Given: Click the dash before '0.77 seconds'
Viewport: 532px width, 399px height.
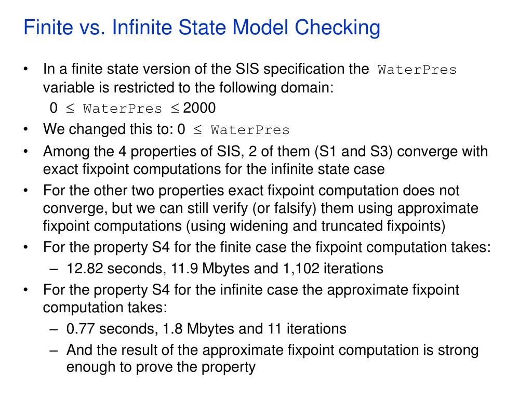Looking at the screenshot, I should point(54,329).
